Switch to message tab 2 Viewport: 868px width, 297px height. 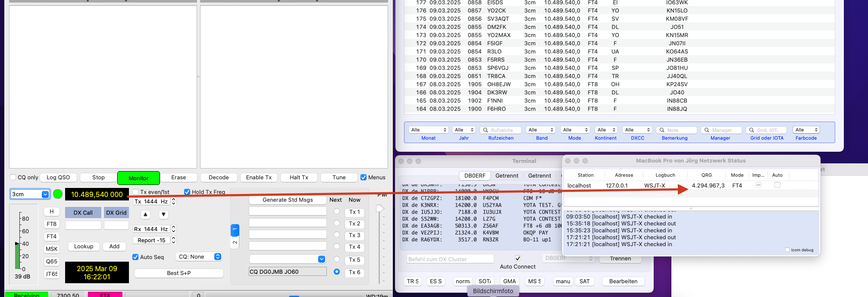click(235, 243)
